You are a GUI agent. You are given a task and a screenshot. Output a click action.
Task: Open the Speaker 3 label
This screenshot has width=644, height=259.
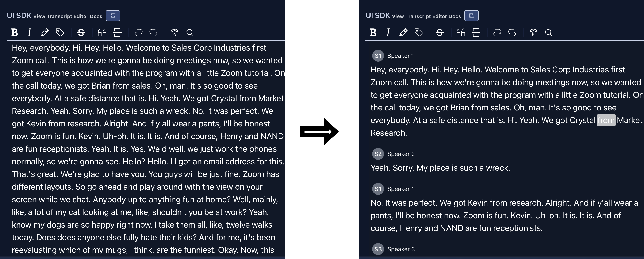[x=401, y=249]
